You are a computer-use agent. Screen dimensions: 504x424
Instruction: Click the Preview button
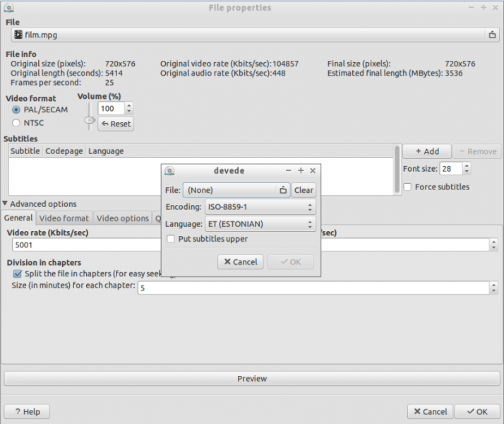(x=252, y=379)
